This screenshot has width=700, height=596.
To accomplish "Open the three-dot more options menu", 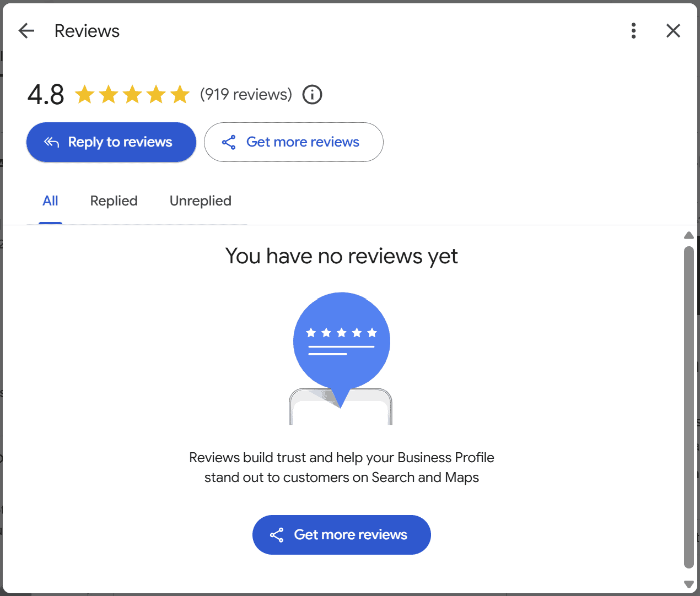I will tap(633, 31).
